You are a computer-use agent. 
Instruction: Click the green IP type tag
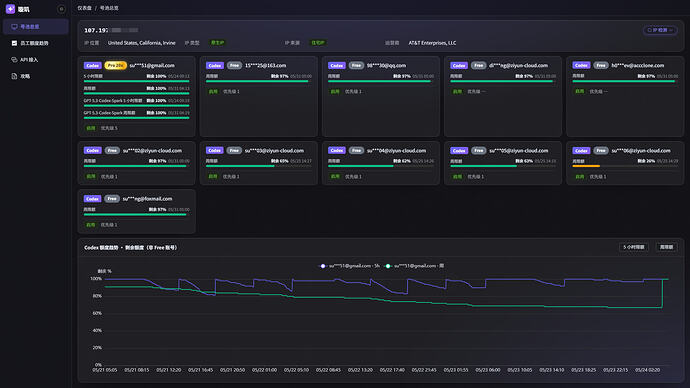point(217,43)
